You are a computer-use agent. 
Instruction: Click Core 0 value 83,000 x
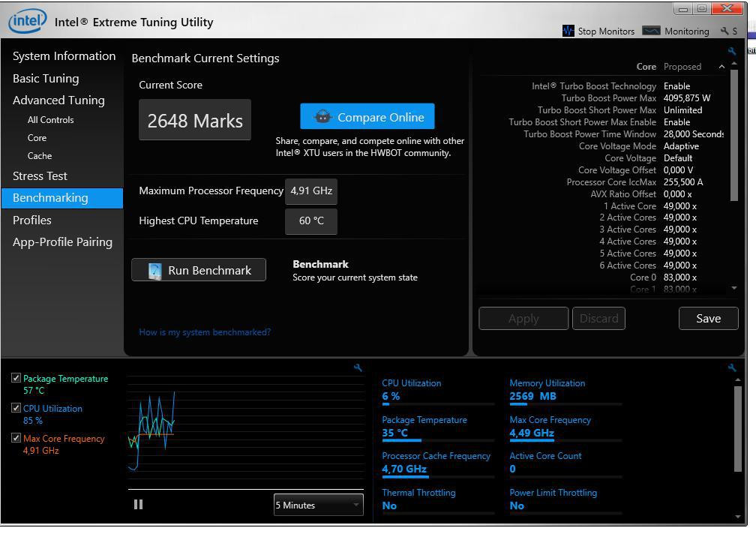point(679,277)
